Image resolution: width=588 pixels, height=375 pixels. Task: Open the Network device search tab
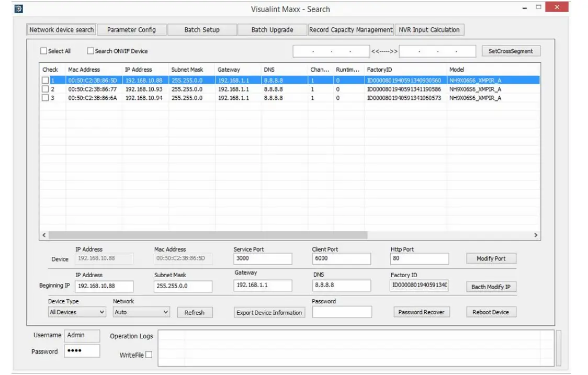[x=62, y=30]
